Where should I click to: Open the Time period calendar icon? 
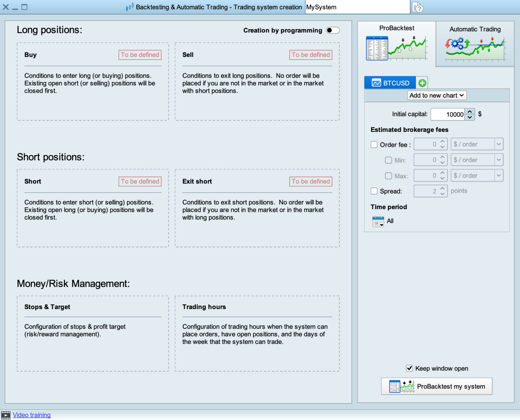click(x=378, y=221)
